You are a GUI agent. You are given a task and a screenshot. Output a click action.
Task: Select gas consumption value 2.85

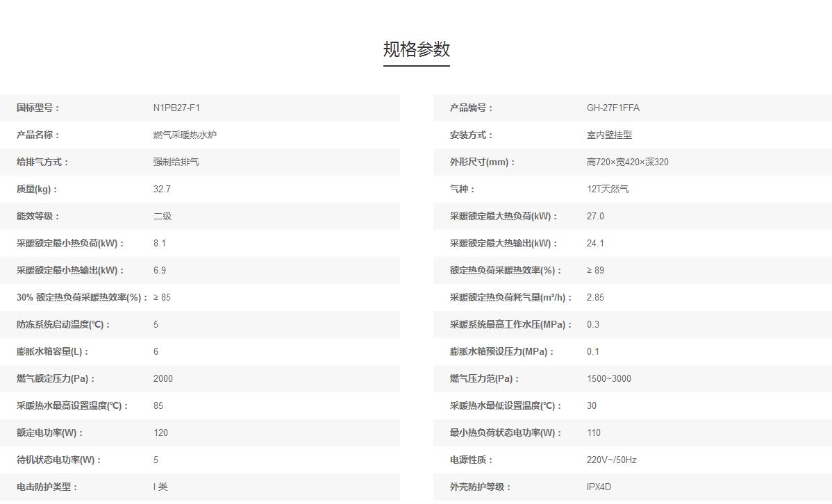tap(595, 297)
